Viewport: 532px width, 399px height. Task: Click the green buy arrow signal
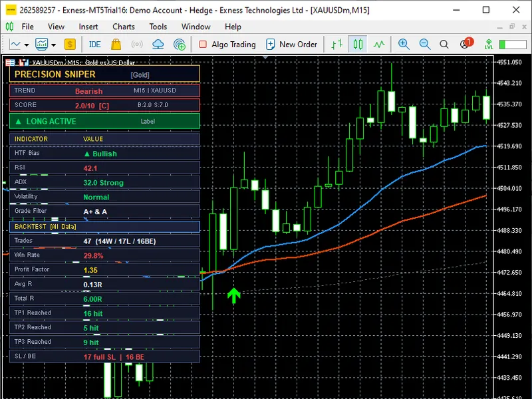click(234, 295)
